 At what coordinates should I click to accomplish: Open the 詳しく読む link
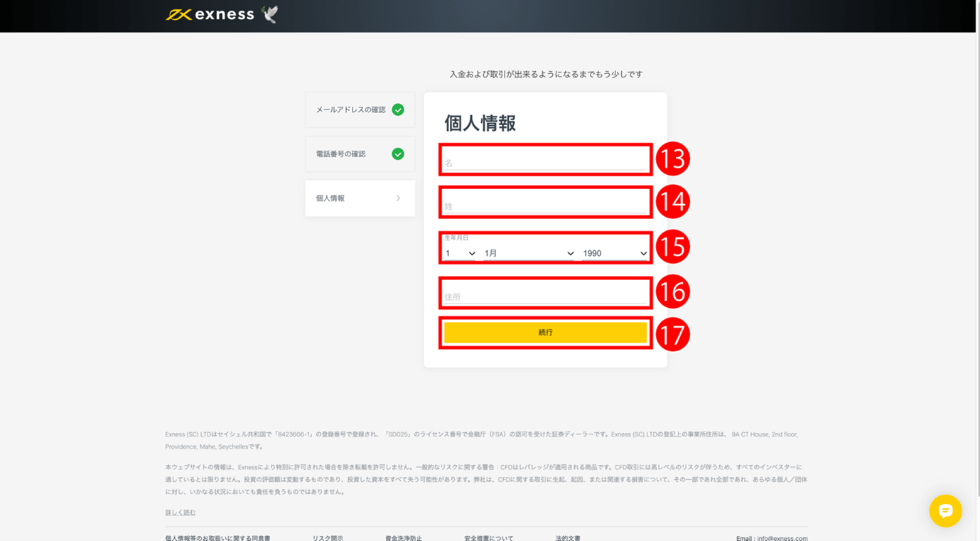[x=180, y=513]
